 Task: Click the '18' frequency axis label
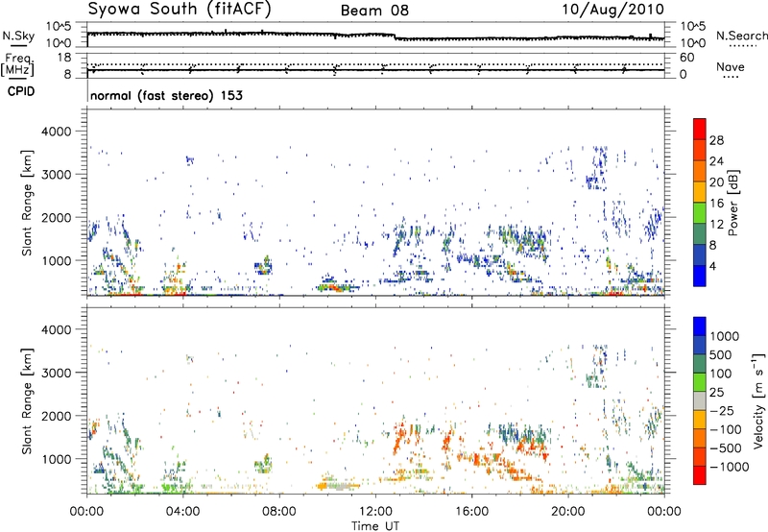[64, 58]
